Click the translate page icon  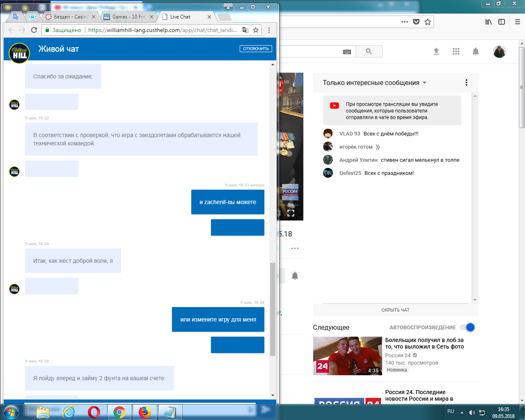[245, 30]
